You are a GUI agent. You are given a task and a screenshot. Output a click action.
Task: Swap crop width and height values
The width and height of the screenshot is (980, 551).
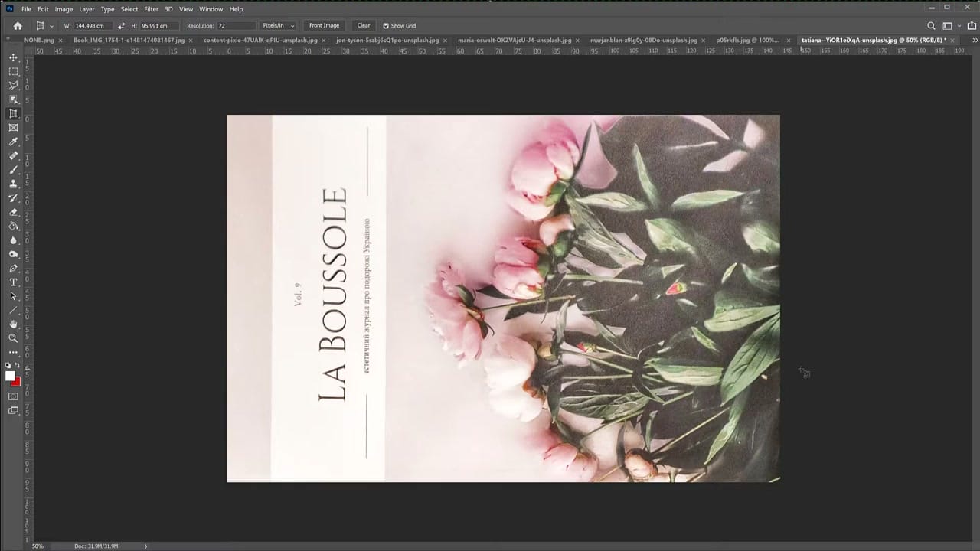coord(121,25)
